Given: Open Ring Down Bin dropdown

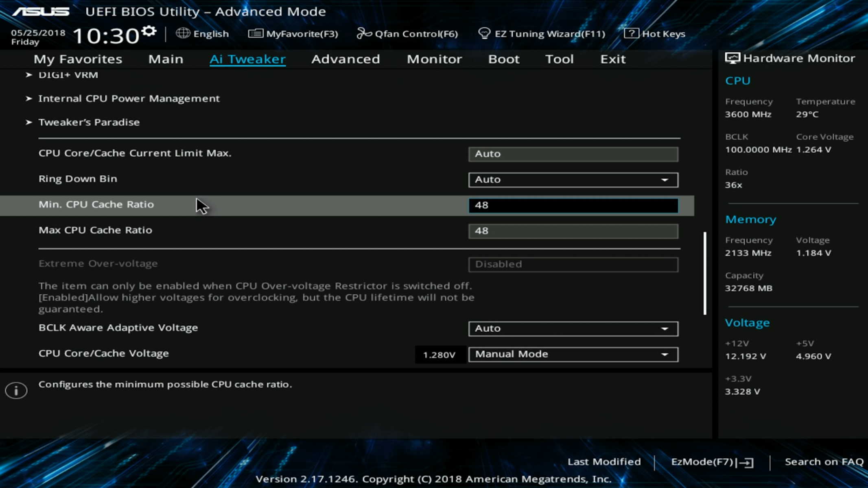Looking at the screenshot, I should point(573,180).
